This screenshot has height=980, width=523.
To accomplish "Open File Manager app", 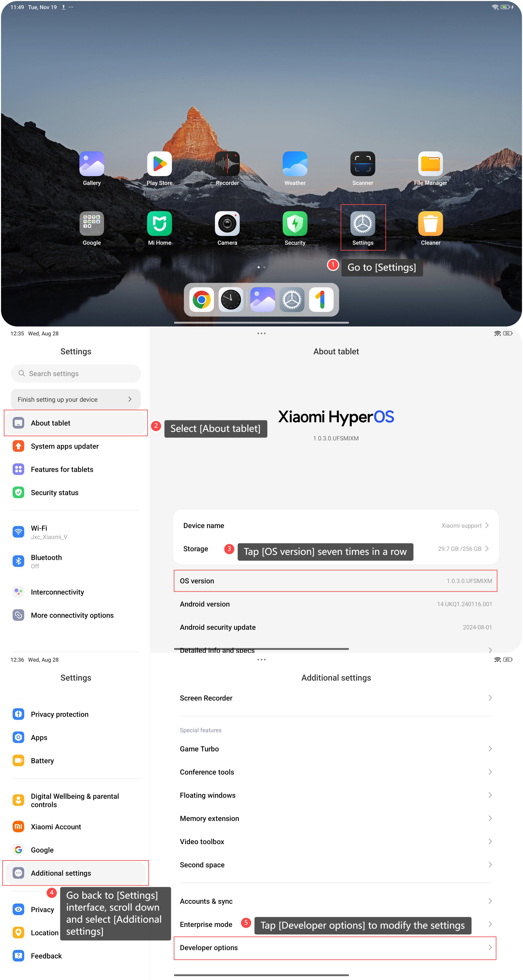I will 430,164.
